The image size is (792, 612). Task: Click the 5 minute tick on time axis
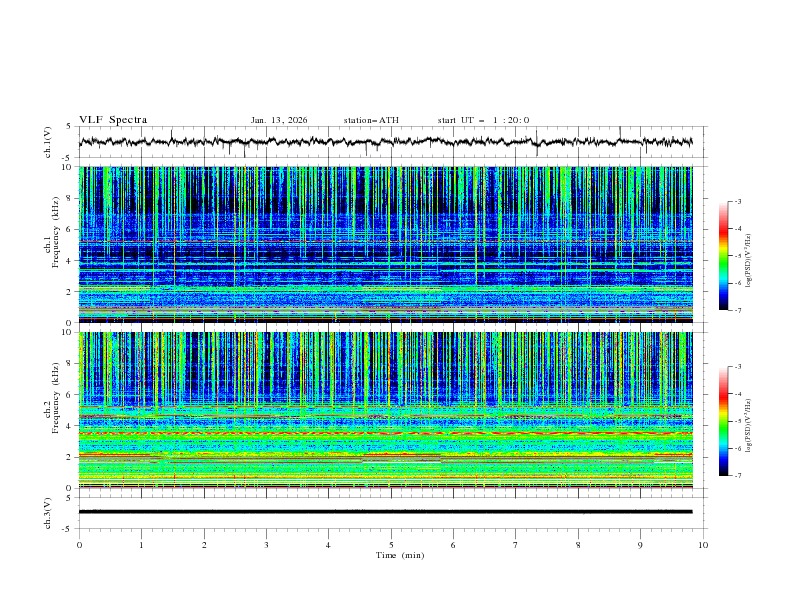coord(391,544)
